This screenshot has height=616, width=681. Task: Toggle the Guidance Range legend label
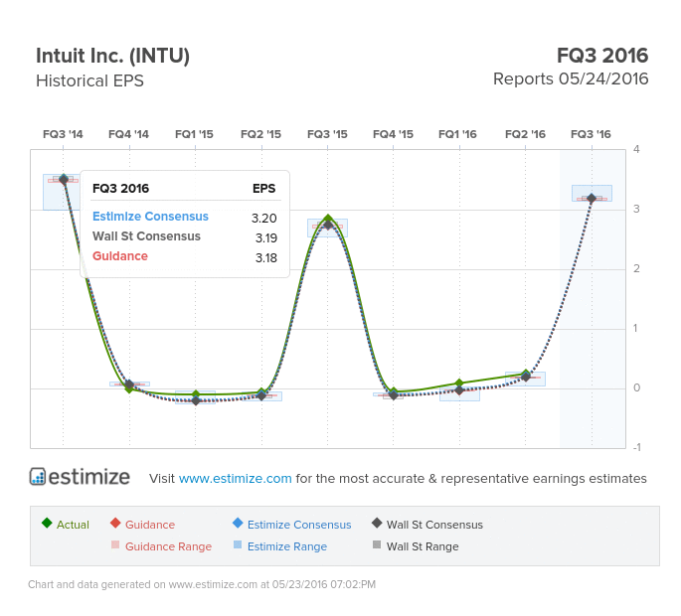coord(169,546)
